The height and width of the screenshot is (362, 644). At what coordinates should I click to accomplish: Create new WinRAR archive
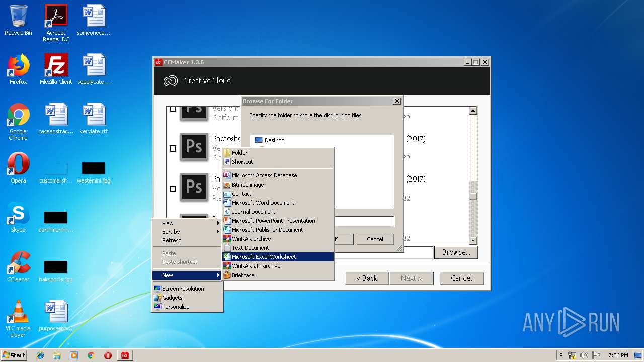tap(278, 239)
